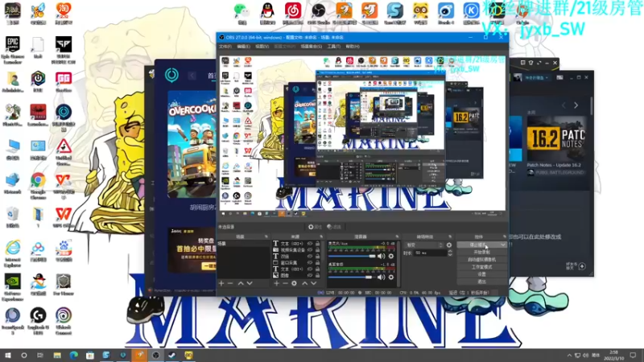This screenshot has width=644, height=362.
Task: Toggle visibility eye of 图像 source
Action: pos(310,275)
